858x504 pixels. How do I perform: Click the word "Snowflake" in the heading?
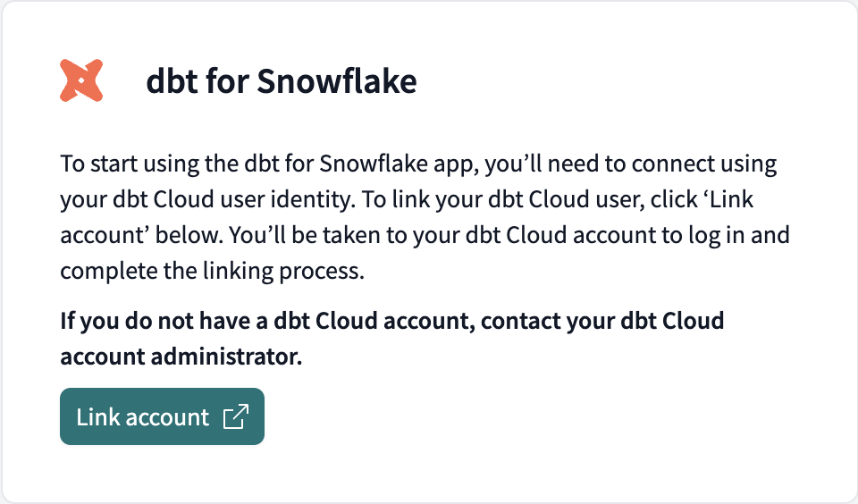pos(336,82)
